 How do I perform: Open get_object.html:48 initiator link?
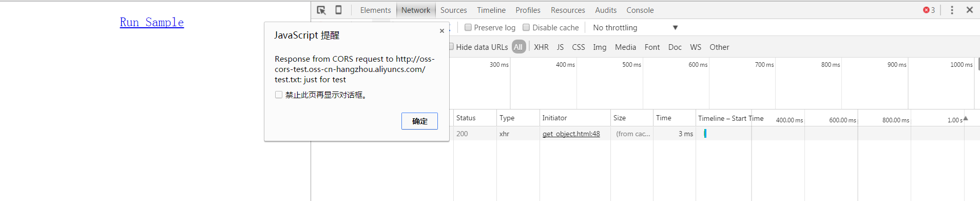tap(571, 134)
